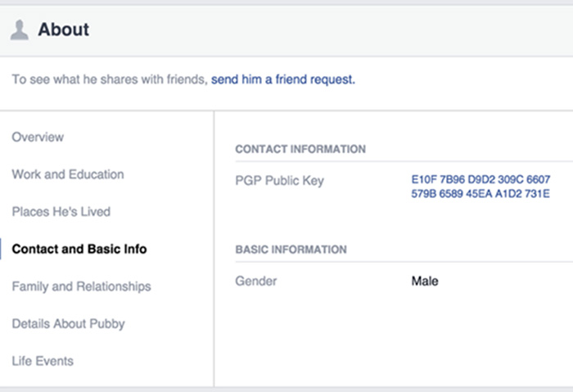Click the blue active marker beside Contact and Basic Info
The width and height of the screenshot is (573, 392).
click(2, 249)
